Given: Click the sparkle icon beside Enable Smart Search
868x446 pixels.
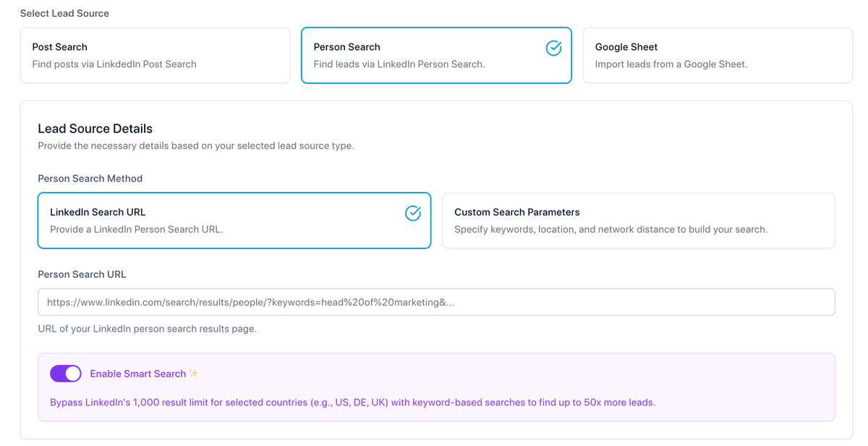Looking at the screenshot, I should 193,373.
